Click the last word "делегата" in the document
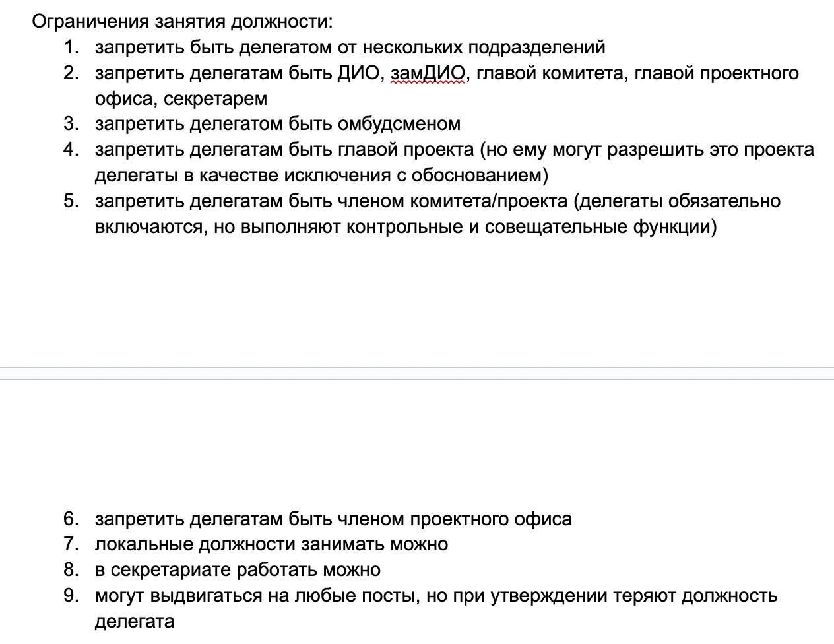The height and width of the screenshot is (644, 834). coord(135,622)
